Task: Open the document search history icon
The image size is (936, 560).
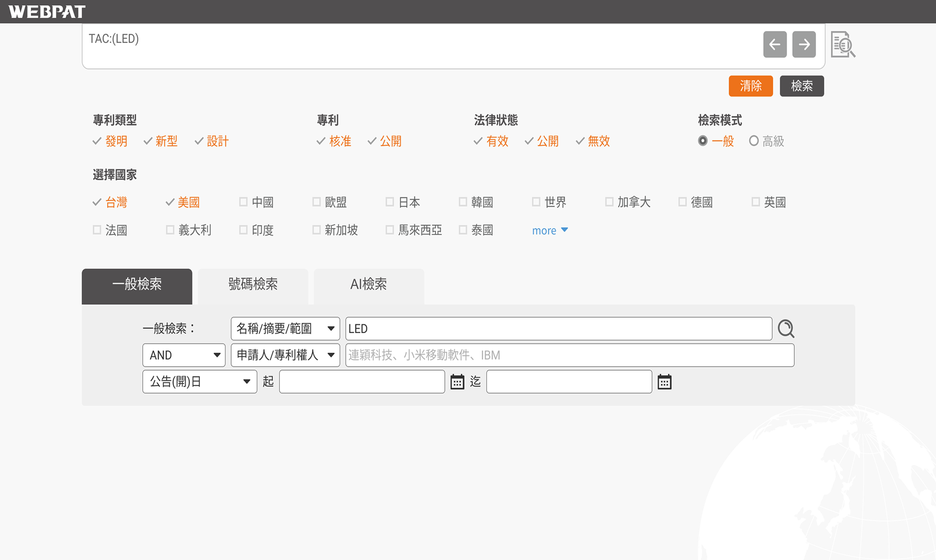Action: pos(842,44)
